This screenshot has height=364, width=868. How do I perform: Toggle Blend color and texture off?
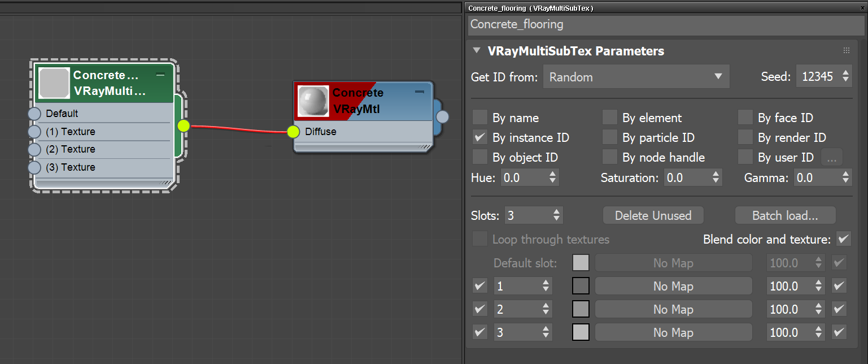click(x=844, y=239)
